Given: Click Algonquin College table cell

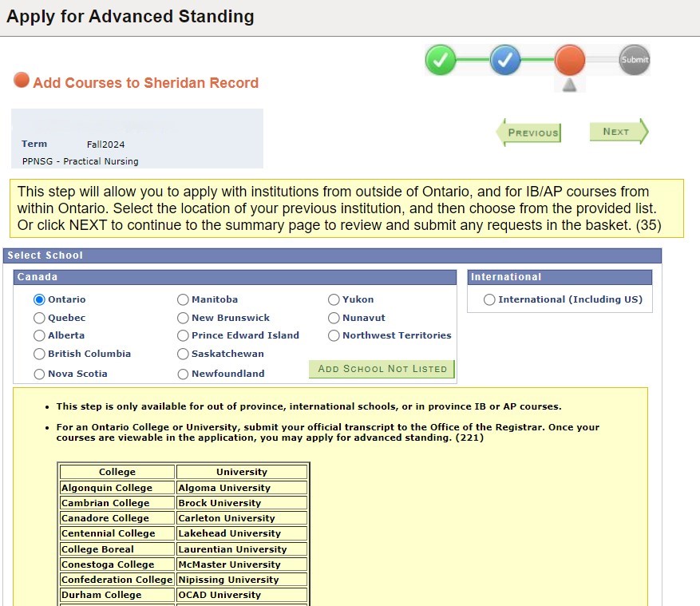Looking at the screenshot, I should (117, 488).
